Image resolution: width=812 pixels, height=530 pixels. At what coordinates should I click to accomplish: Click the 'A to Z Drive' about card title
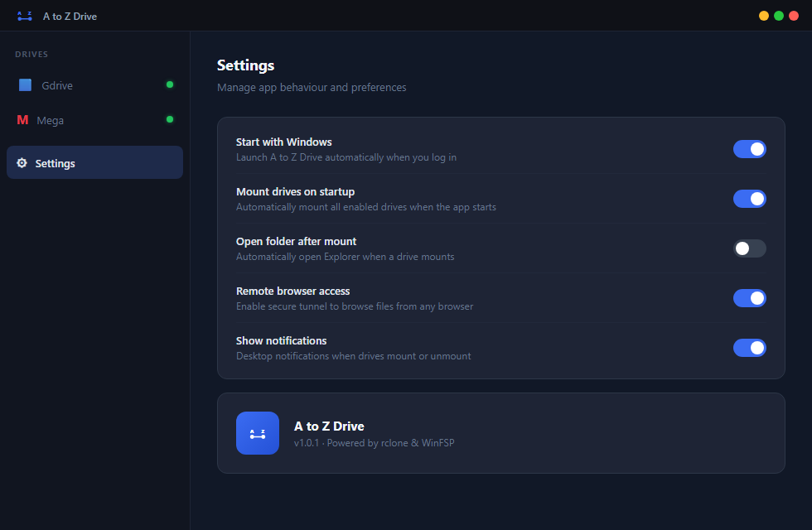click(x=329, y=426)
